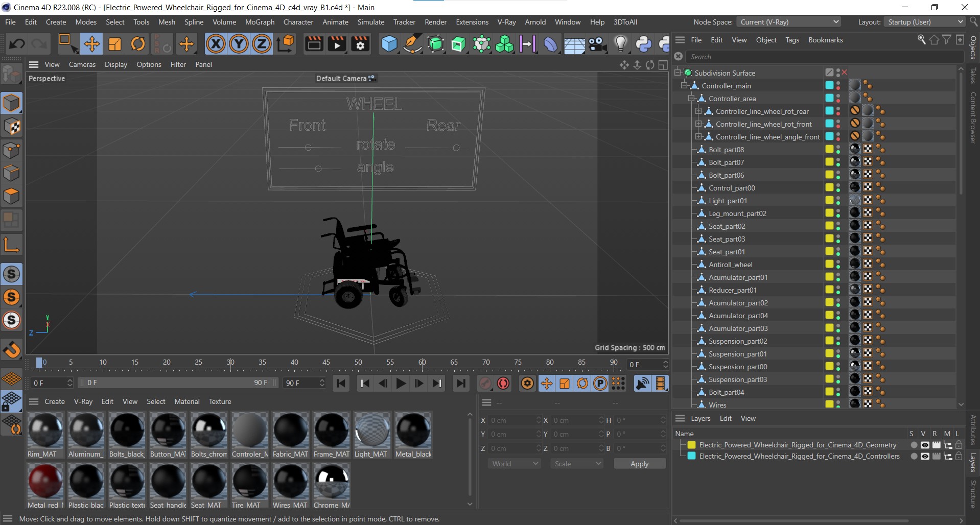980x525 pixels.
Task: Open the V-Ray menu
Action: (506, 22)
